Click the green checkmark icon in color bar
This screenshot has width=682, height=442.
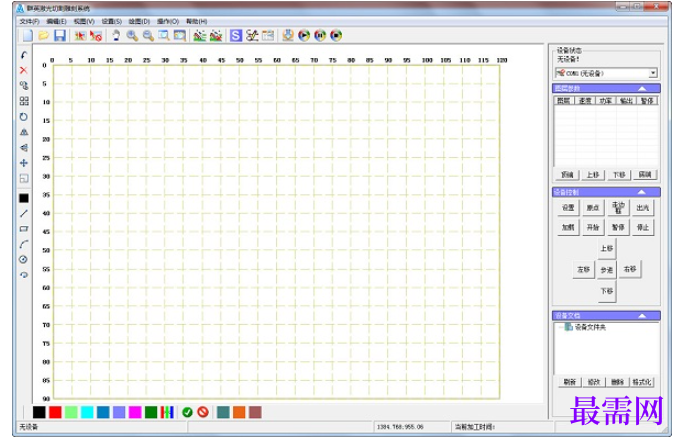point(187,412)
